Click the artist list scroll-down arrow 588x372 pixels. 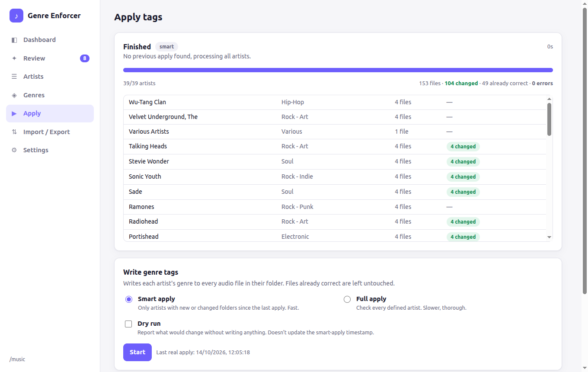(x=550, y=237)
